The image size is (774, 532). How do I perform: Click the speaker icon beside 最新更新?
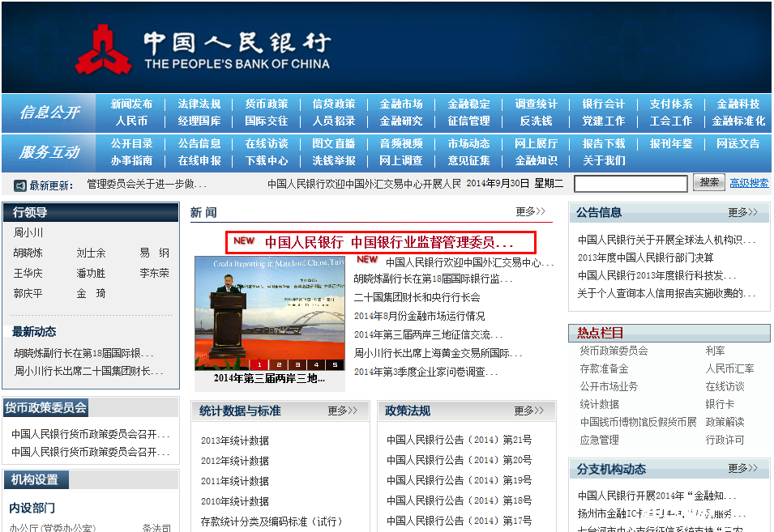tap(19, 185)
